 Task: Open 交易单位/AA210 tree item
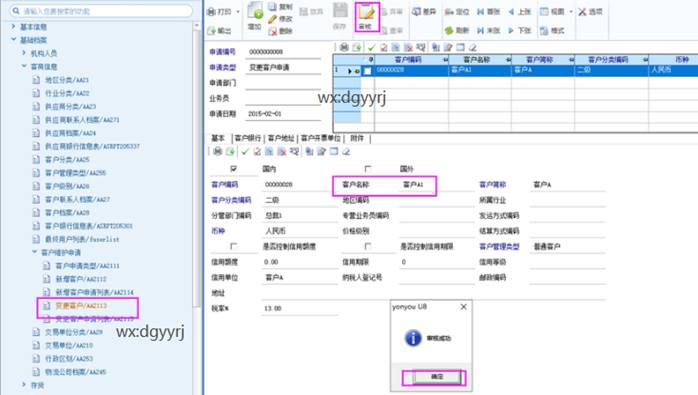[69, 345]
